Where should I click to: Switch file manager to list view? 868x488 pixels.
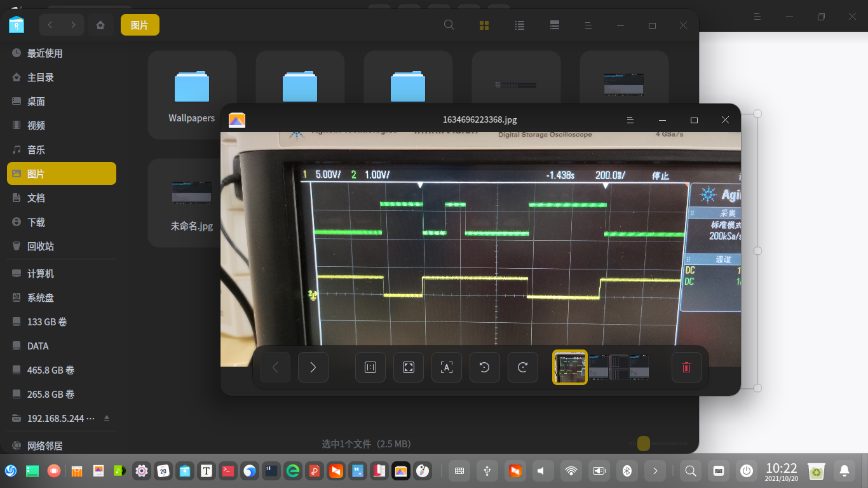(x=520, y=25)
